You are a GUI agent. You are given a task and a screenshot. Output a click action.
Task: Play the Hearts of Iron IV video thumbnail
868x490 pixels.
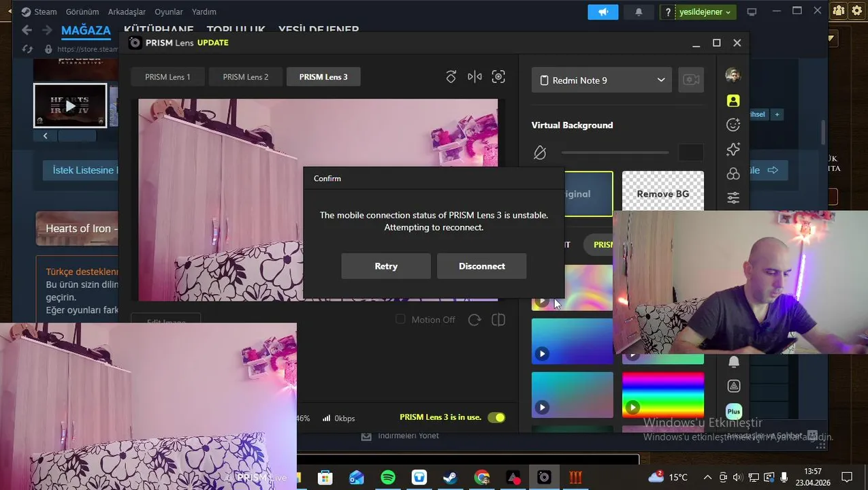click(x=70, y=105)
